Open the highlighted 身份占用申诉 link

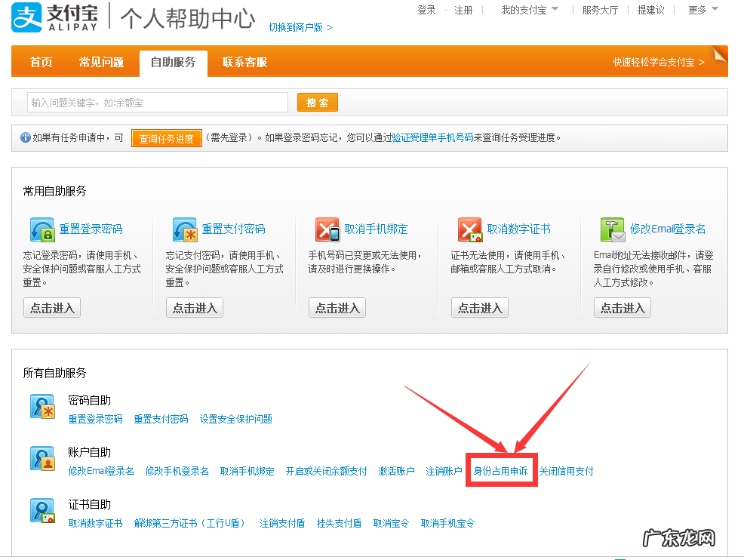click(501, 469)
